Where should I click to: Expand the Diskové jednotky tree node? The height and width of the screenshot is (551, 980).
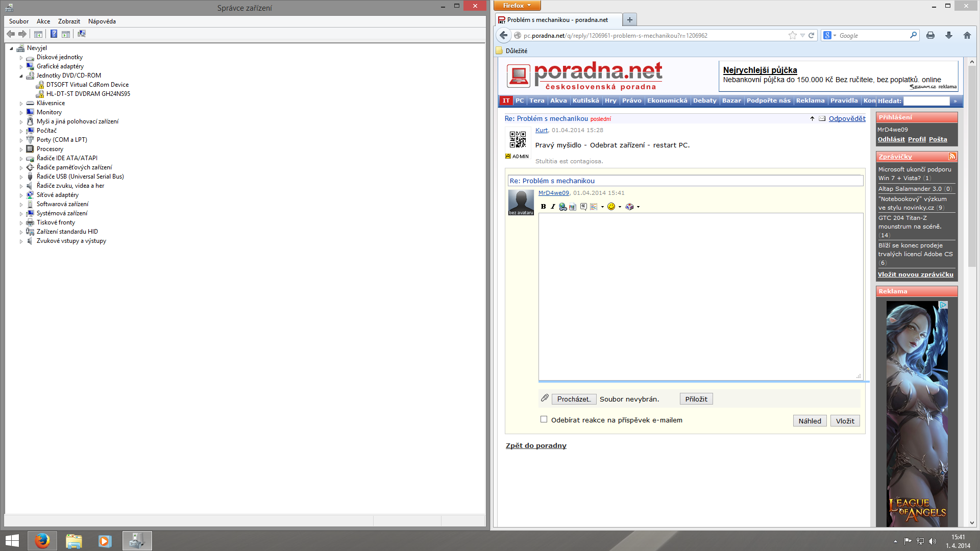[x=21, y=58]
